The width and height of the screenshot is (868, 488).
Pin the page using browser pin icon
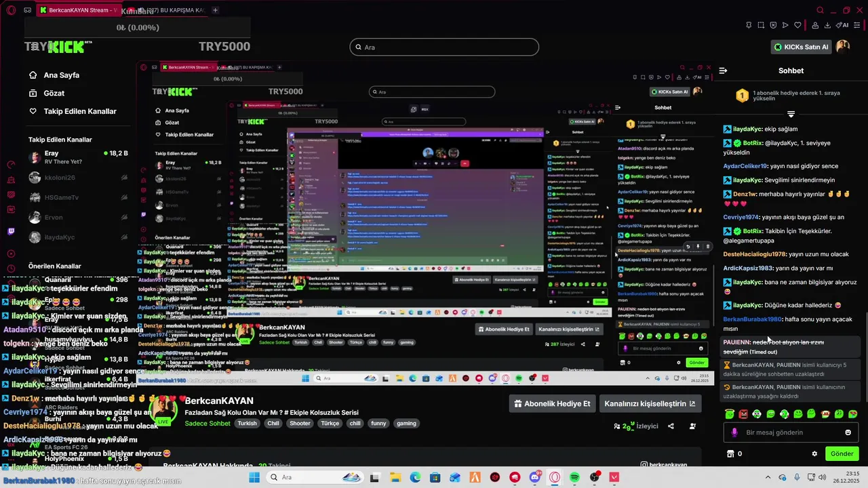749,25
